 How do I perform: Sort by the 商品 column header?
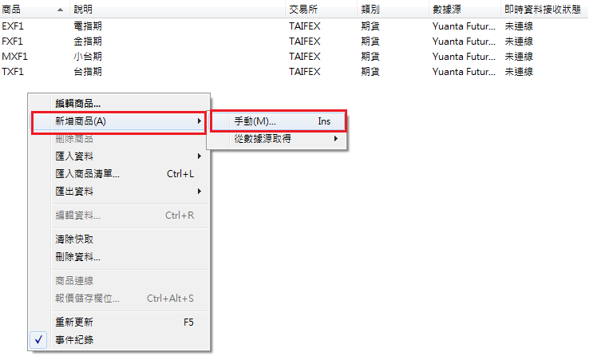pos(34,9)
